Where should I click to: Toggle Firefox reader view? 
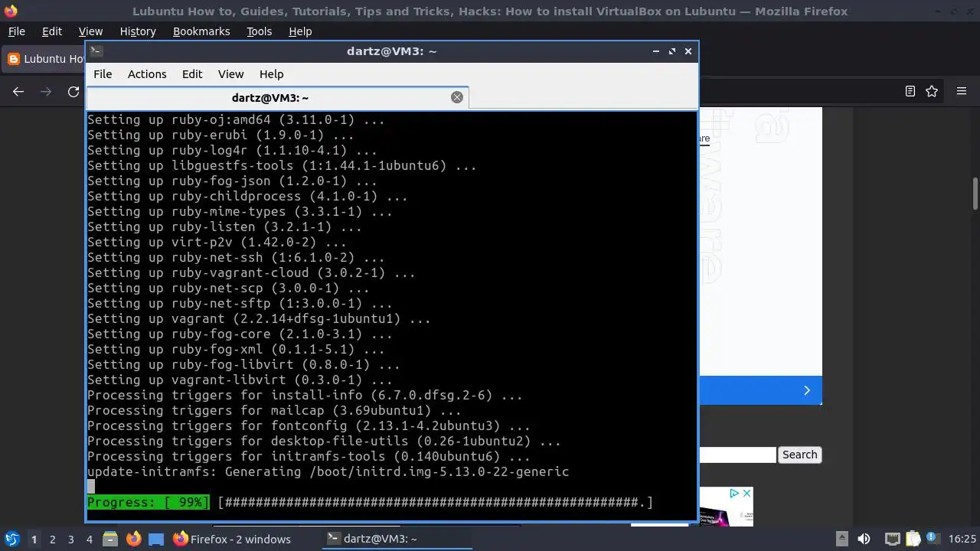(x=910, y=91)
